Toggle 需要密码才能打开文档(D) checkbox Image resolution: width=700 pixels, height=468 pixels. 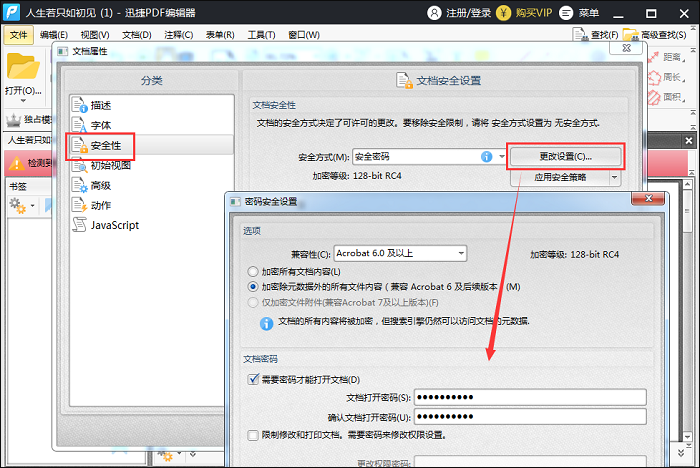[253, 380]
